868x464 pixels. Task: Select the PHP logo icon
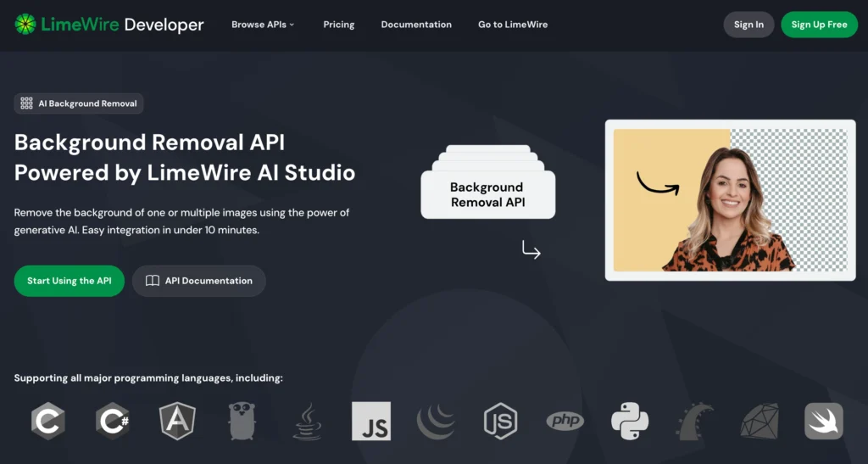click(x=565, y=421)
